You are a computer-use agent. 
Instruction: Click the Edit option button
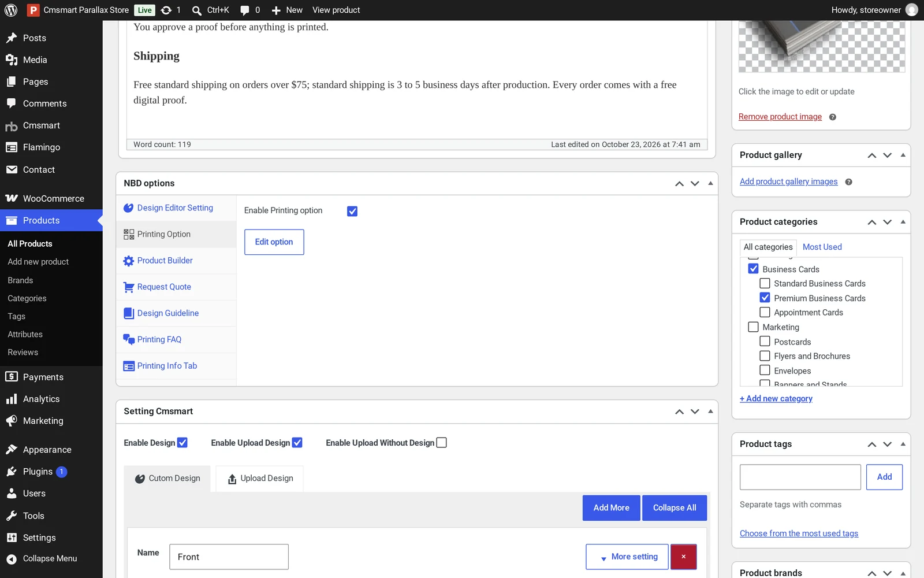[x=274, y=242]
